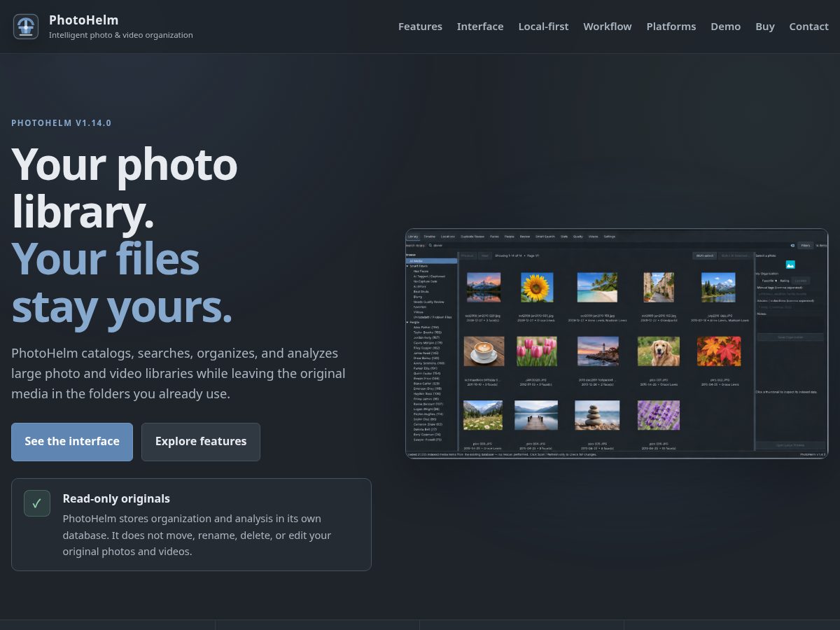Image resolution: width=840 pixels, height=630 pixels.
Task: Open the Stats tab in app preview
Action: [x=563, y=237]
